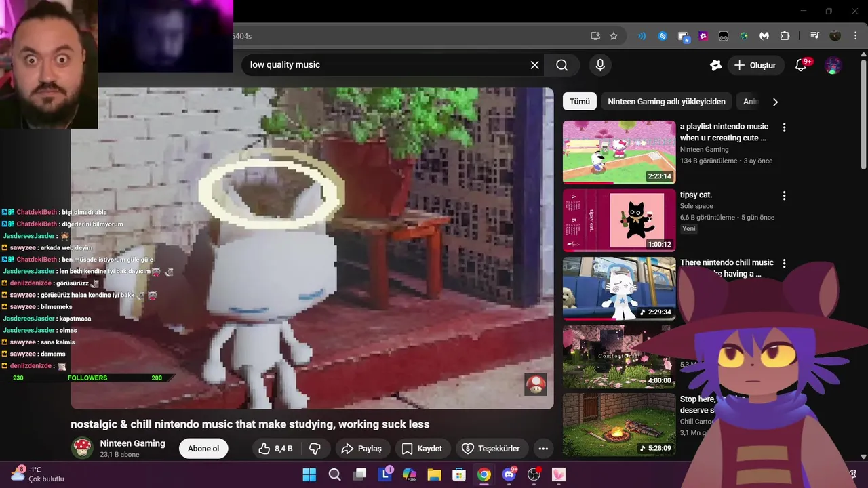Click the install app icon in address bar
Image resolution: width=868 pixels, height=488 pixels.
pos(595,36)
